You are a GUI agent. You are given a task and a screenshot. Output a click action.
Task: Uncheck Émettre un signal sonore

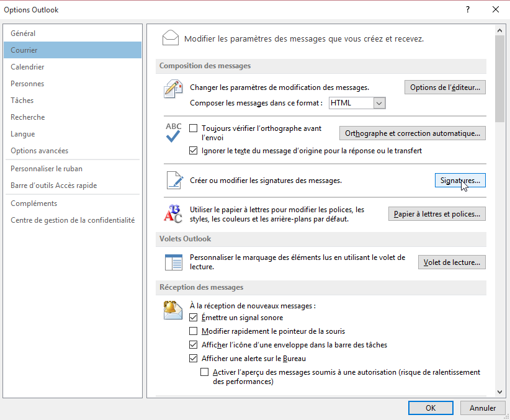193,317
